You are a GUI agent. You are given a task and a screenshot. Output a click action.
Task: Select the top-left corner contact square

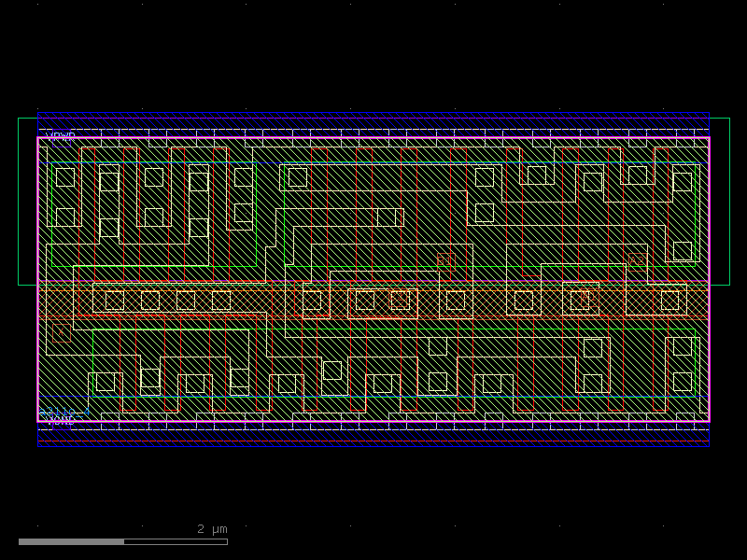[64, 177]
